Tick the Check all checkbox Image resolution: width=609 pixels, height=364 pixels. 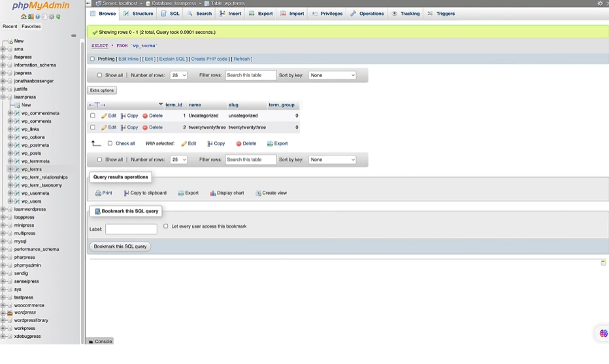[x=110, y=143]
